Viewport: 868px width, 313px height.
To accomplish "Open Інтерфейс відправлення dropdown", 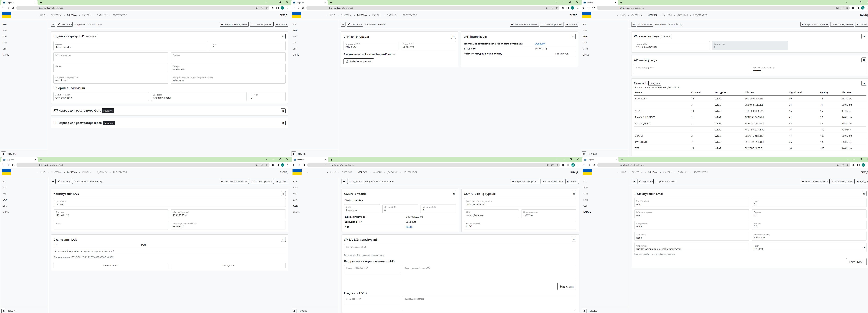I will (111, 79).
